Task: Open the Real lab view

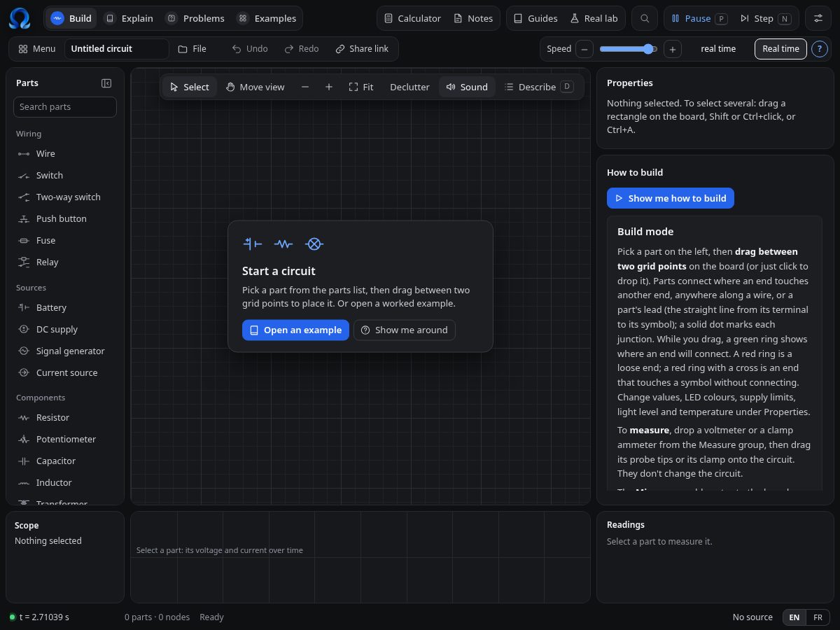Action: click(x=594, y=18)
